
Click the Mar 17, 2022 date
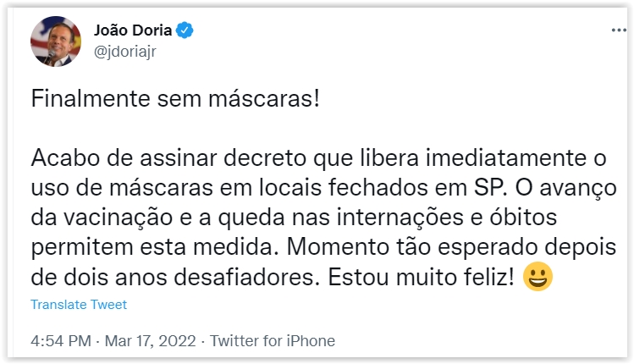coord(151,341)
